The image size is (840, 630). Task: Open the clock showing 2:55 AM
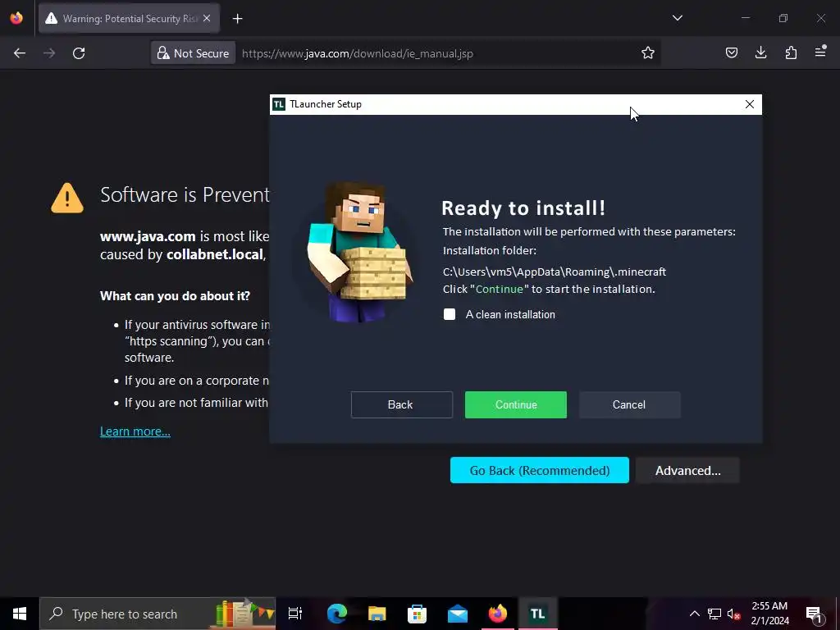(769, 614)
